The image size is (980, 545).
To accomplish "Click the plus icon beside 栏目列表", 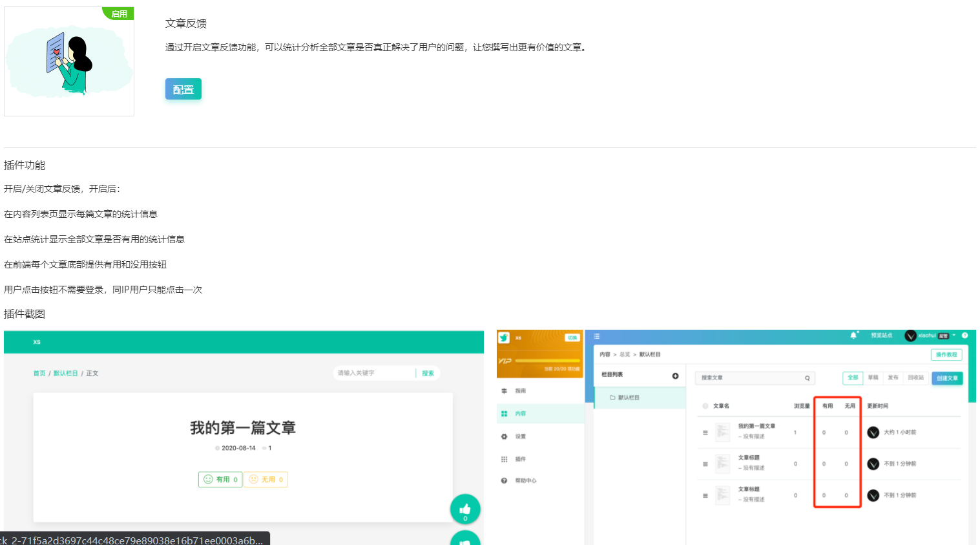I will pyautogui.click(x=675, y=376).
